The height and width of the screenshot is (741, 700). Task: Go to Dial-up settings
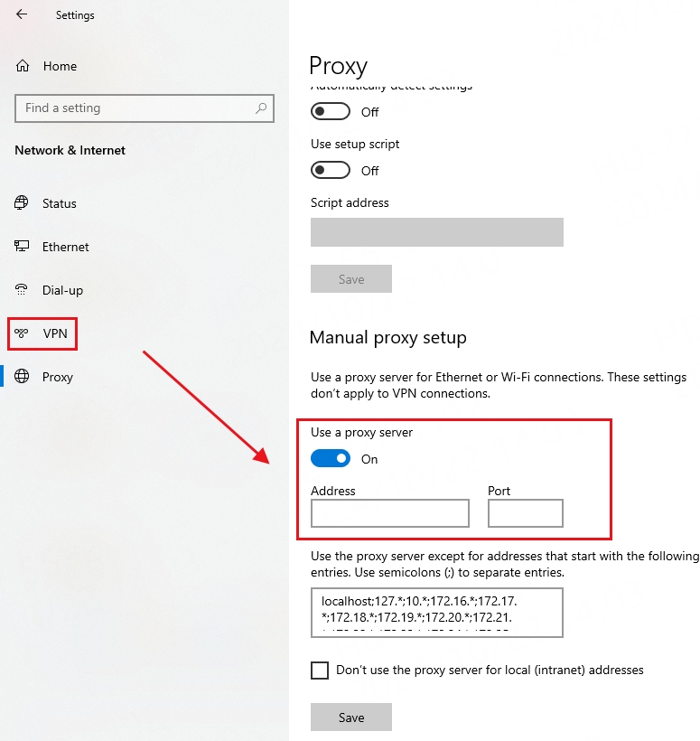tap(62, 290)
